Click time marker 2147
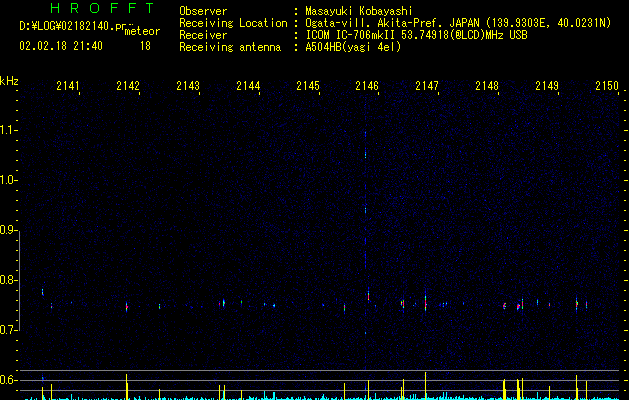The image size is (629, 400). tap(427, 85)
